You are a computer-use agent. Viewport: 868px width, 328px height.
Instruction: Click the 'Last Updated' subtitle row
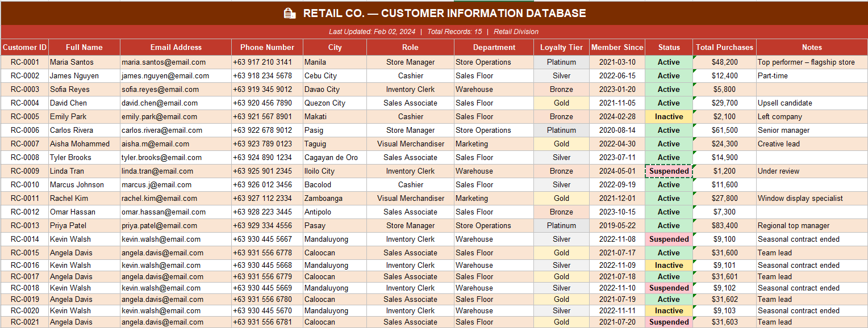point(434,32)
